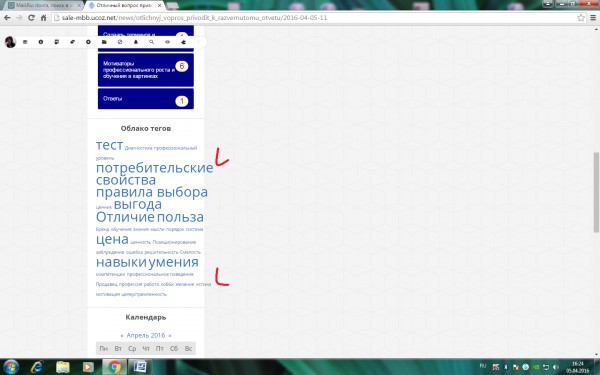Screen dimensions: 600x375
Task: Click the умения tag
Action: click(x=173, y=262)
